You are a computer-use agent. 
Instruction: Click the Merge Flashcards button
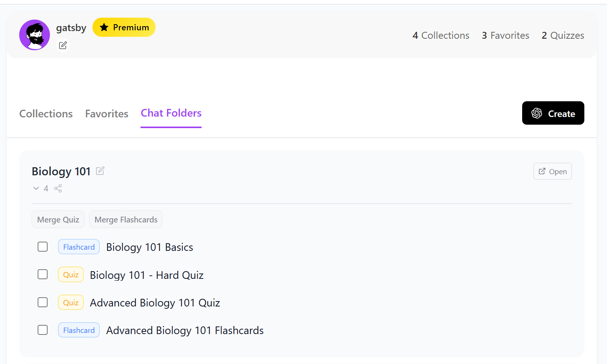(x=126, y=219)
